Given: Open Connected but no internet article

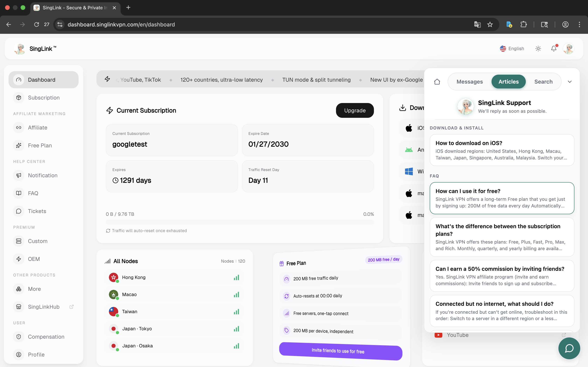Looking at the screenshot, I should 502,311.
